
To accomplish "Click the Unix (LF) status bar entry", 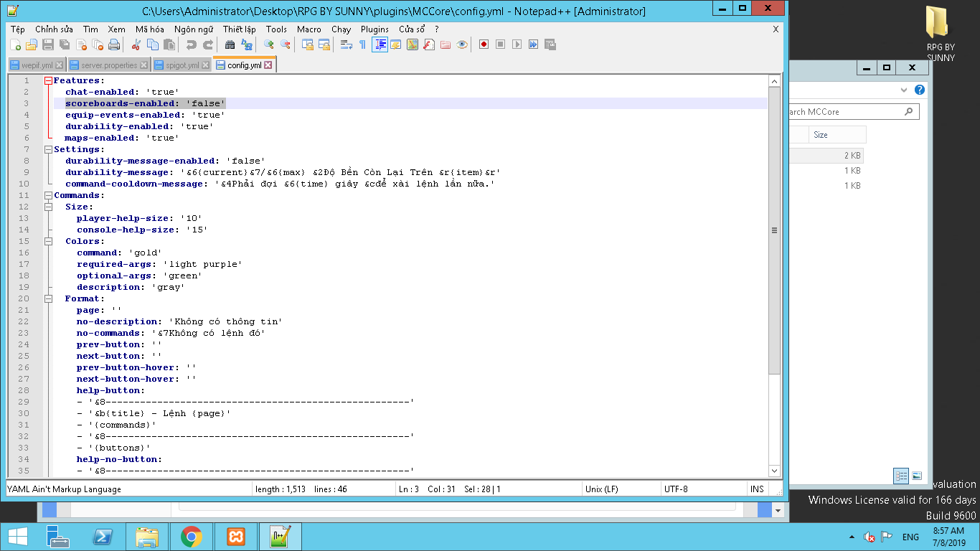I will click(x=601, y=489).
